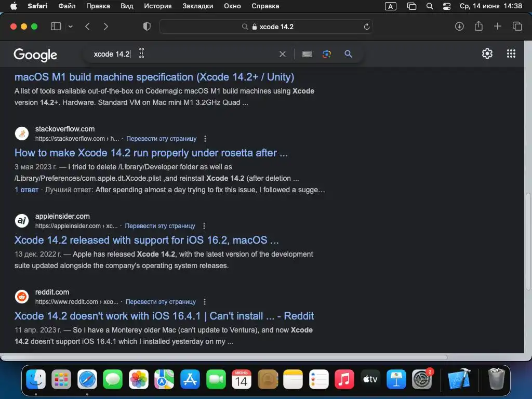This screenshot has height=399, width=532.
Task: Open the Закладки menu
Action: pyautogui.click(x=198, y=6)
